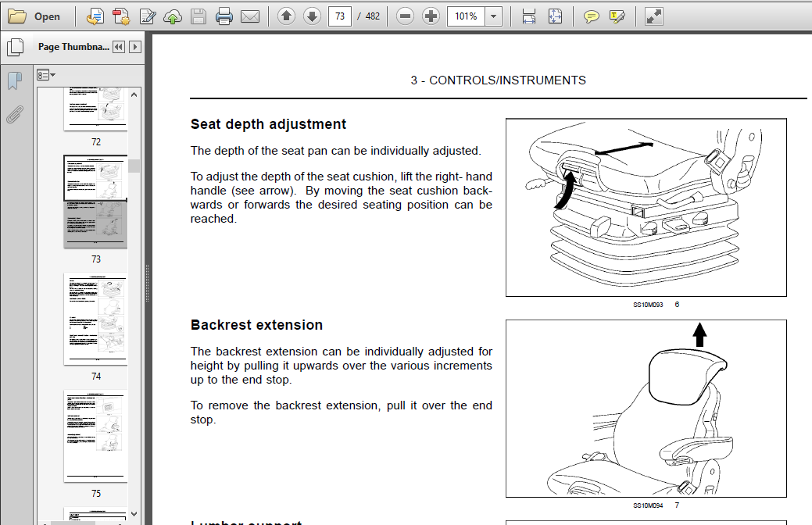Screen dimensions: 812x525
Task: Open the zoom level dropdown arrow
Action: click(493, 16)
